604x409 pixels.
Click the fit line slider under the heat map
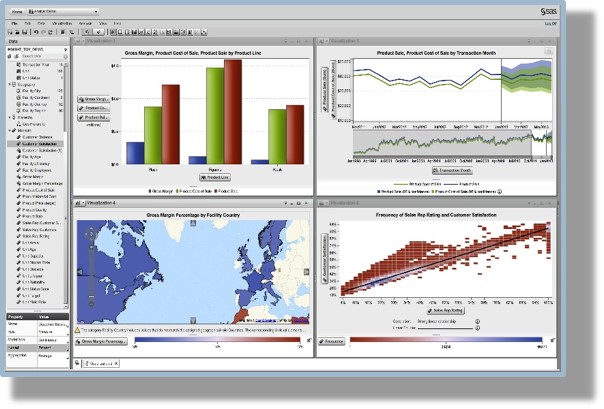click(x=445, y=329)
